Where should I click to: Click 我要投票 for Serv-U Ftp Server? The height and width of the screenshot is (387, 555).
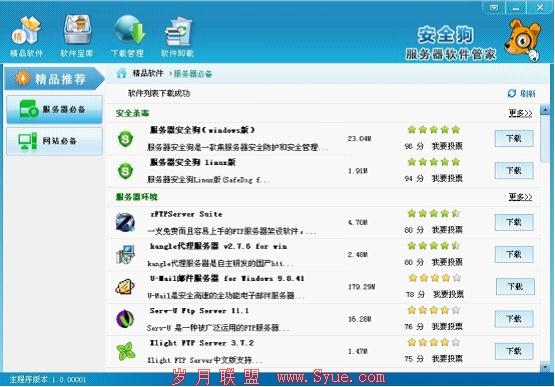click(x=447, y=326)
